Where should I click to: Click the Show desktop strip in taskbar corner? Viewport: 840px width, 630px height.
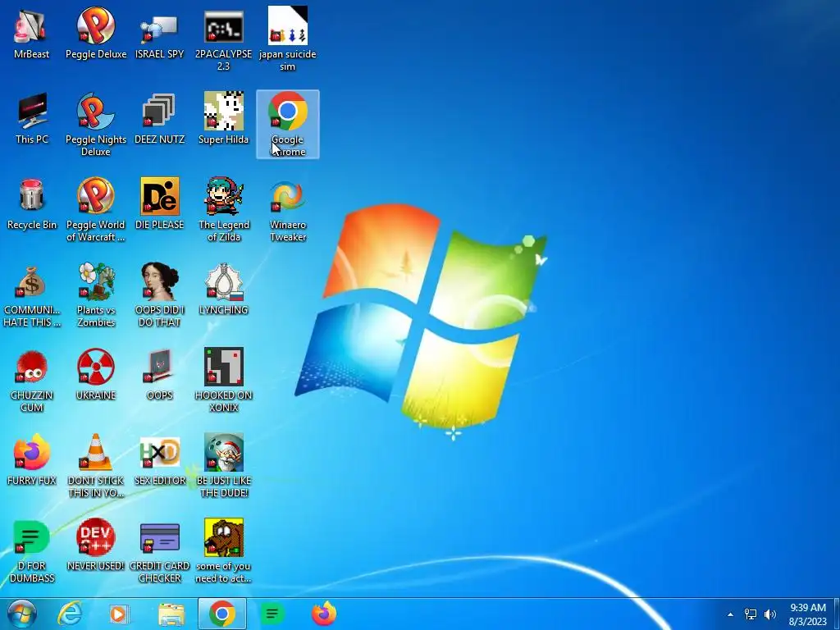pyautogui.click(x=836, y=614)
